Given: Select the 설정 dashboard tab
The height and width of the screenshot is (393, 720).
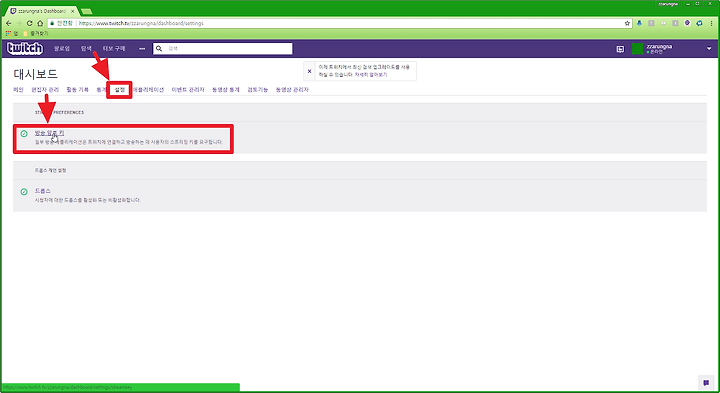Looking at the screenshot, I should pyautogui.click(x=120, y=90).
